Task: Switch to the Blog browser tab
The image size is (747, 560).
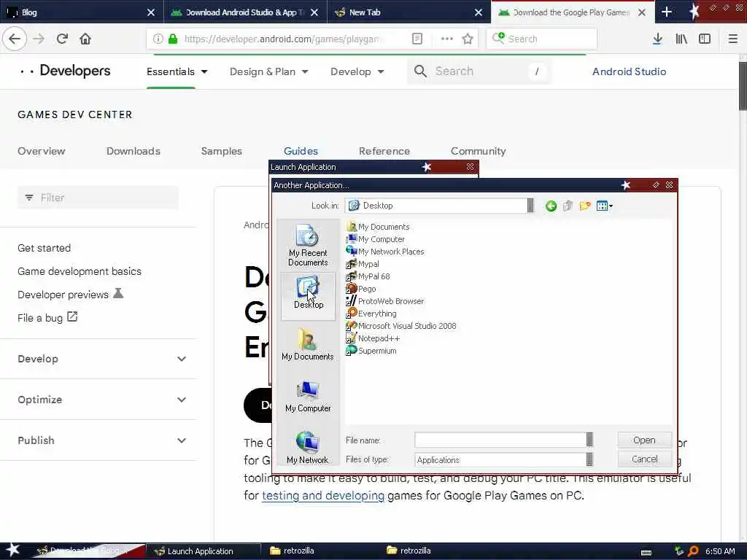Action: 81,12
